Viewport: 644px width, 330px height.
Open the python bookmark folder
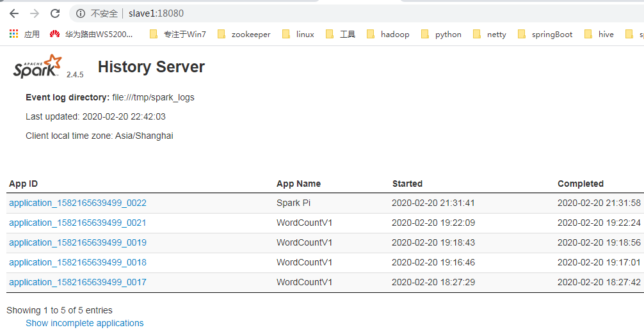coord(441,34)
